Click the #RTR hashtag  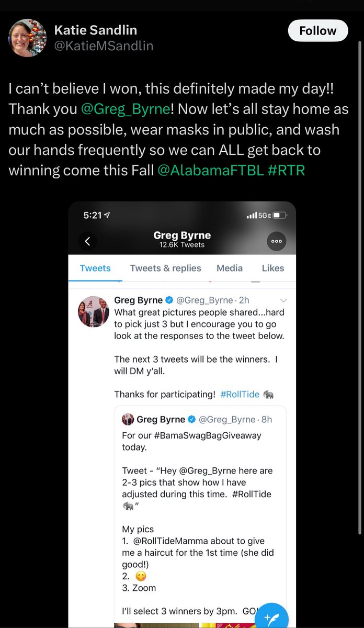click(285, 170)
